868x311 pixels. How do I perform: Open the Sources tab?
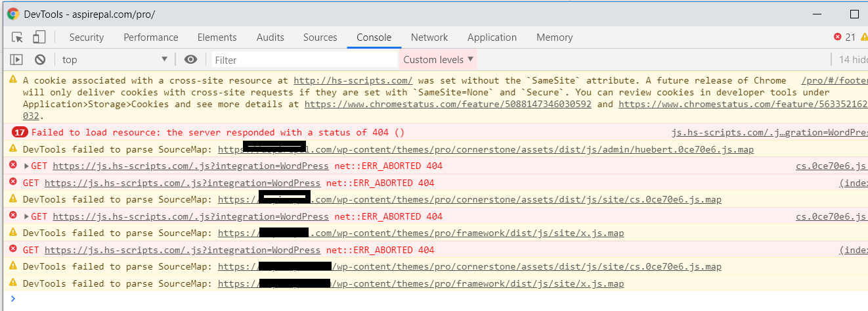point(320,37)
